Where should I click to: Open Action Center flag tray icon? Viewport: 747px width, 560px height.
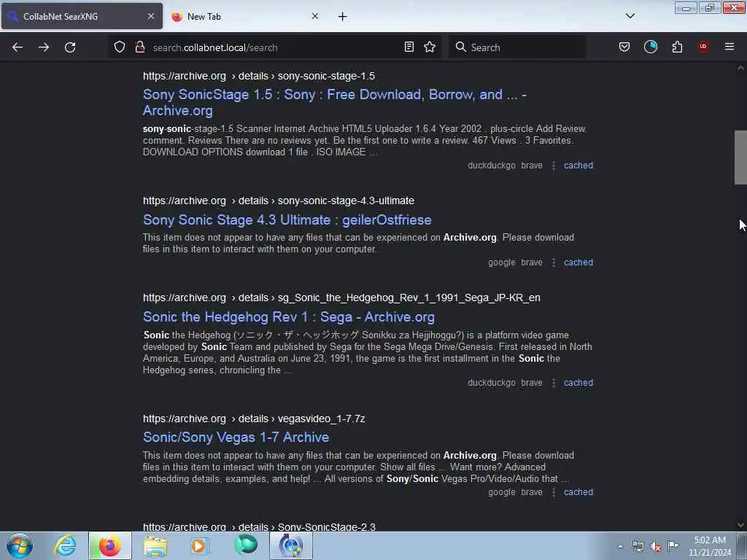tap(673, 545)
